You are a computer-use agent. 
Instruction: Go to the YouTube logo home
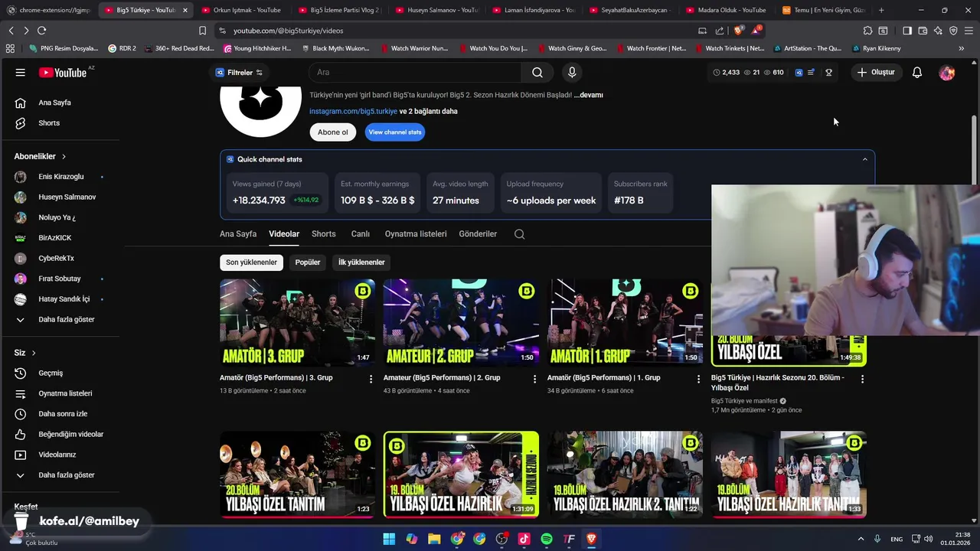pyautogui.click(x=63, y=73)
